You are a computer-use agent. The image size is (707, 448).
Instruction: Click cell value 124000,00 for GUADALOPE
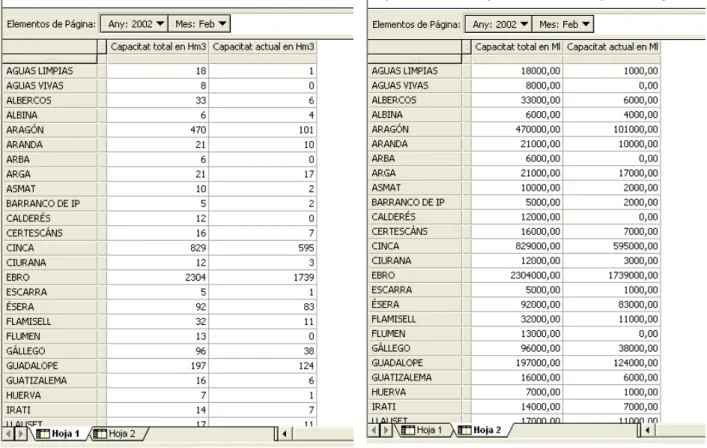612,363
